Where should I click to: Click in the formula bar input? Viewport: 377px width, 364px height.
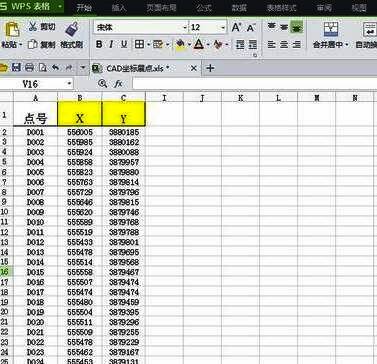pyautogui.click(x=255, y=83)
